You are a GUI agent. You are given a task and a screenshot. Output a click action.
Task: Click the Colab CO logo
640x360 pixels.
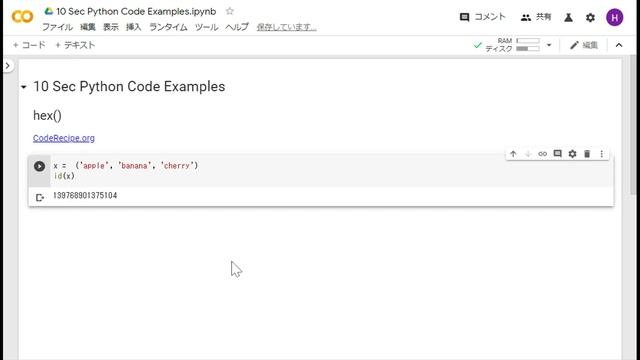22,17
